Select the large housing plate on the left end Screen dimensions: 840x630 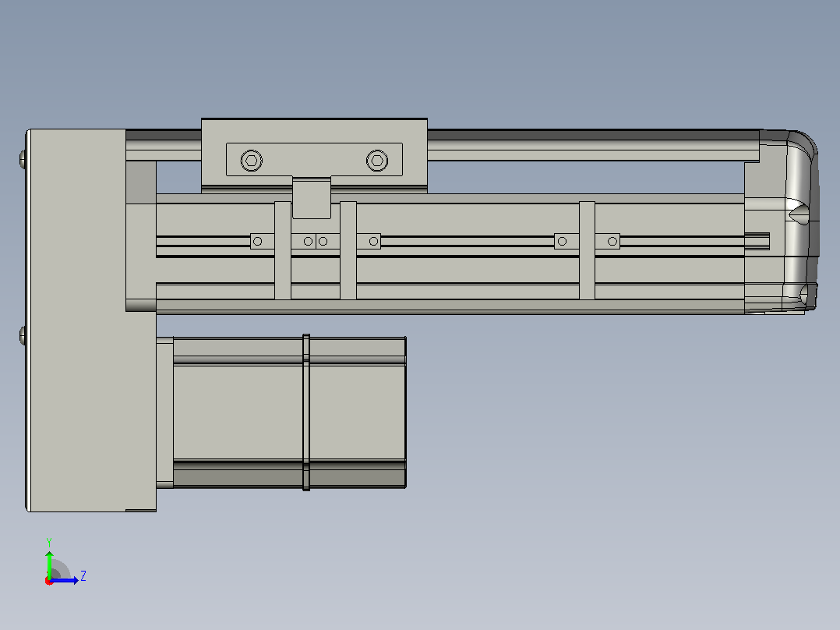pos(91,320)
